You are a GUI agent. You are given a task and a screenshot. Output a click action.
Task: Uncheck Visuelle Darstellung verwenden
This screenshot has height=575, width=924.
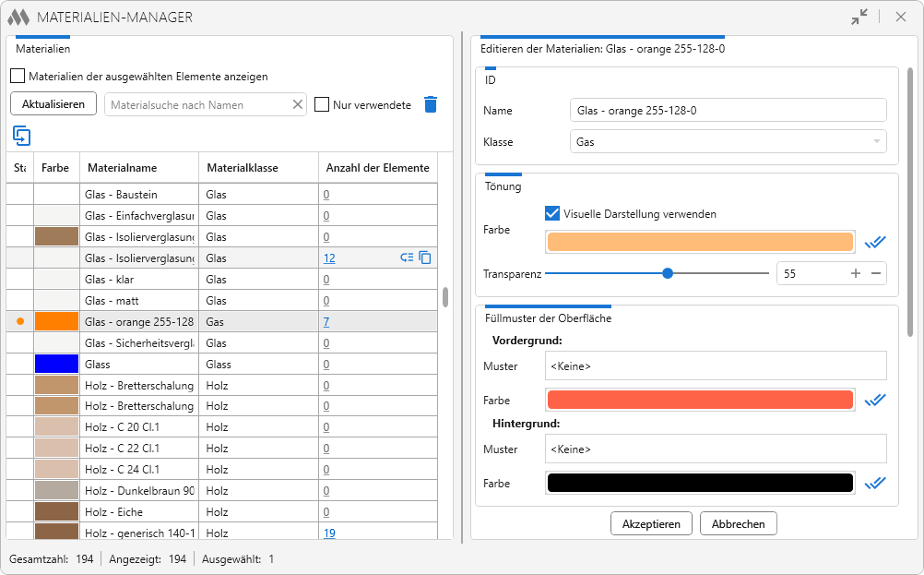[552, 213]
